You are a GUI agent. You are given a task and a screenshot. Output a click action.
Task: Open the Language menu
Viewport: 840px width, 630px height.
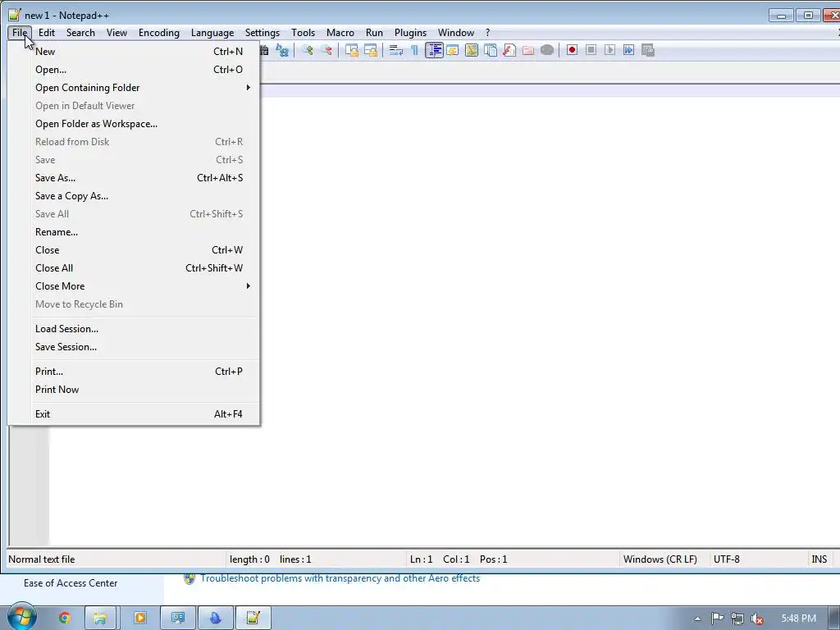(212, 33)
